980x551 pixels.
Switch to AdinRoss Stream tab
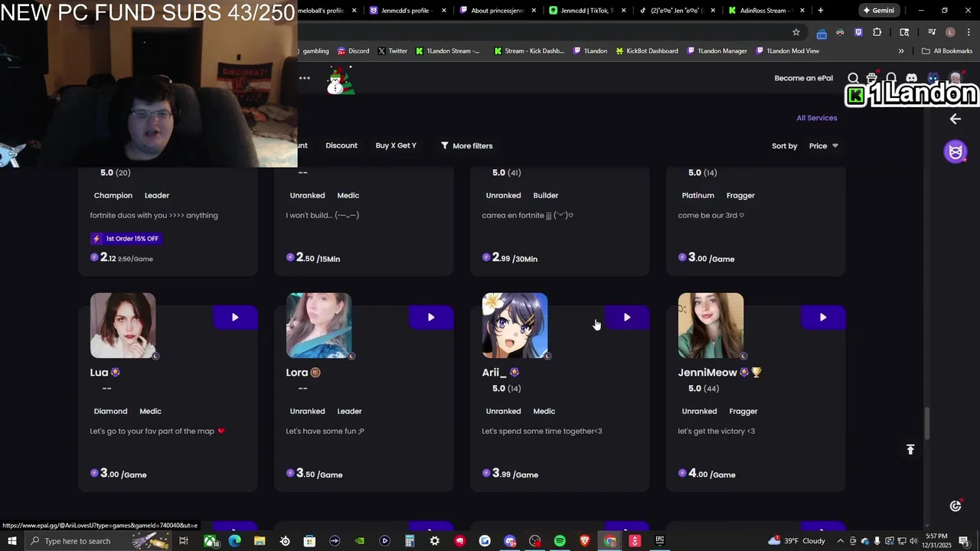tap(766, 11)
